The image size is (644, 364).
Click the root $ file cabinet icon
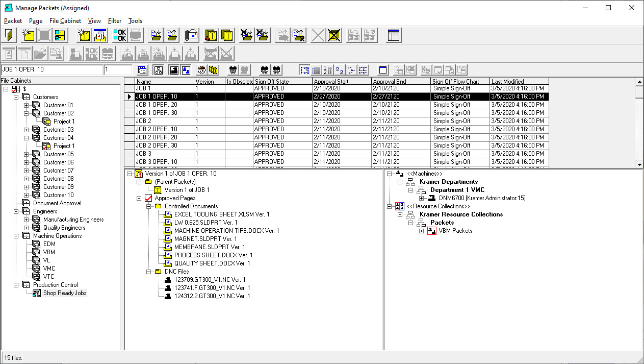(16, 89)
